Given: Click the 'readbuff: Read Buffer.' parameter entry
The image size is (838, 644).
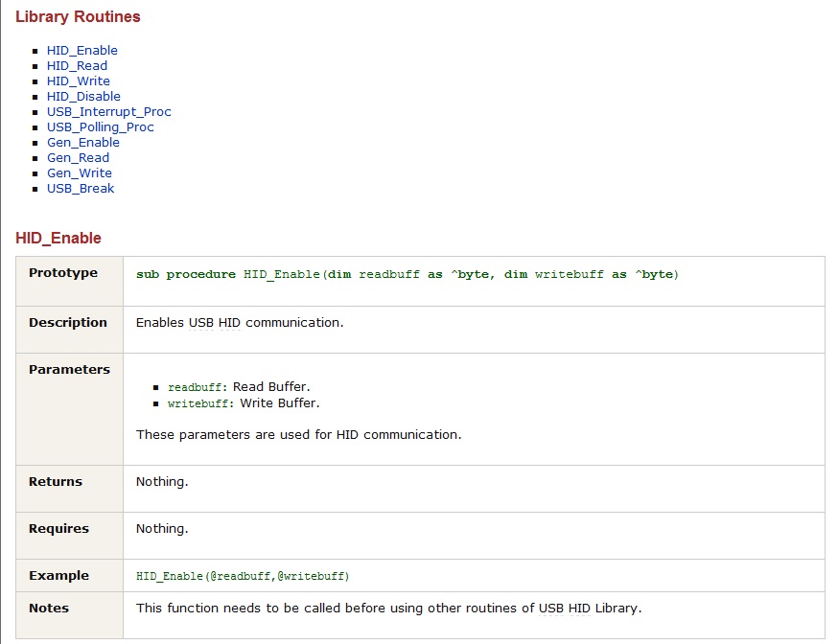Looking at the screenshot, I should pyautogui.click(x=239, y=387).
